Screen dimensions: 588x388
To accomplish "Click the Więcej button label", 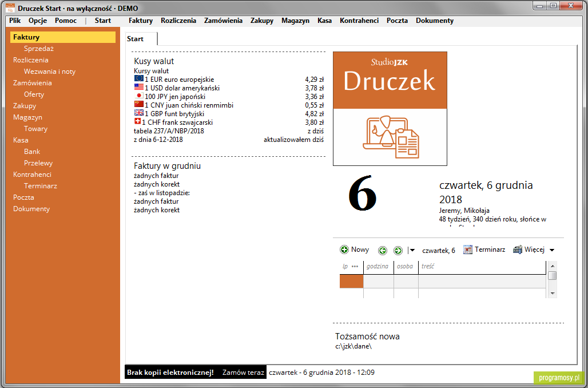I will pos(534,250).
